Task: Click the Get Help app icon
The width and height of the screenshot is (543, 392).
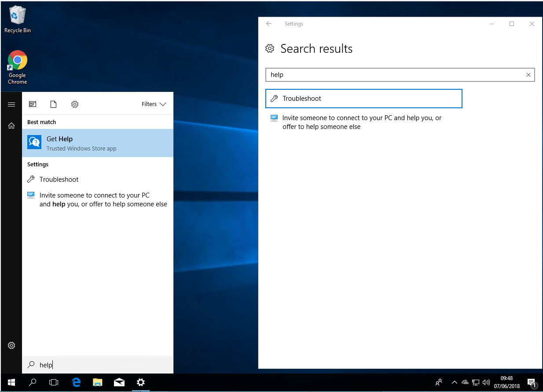Action: [34, 143]
